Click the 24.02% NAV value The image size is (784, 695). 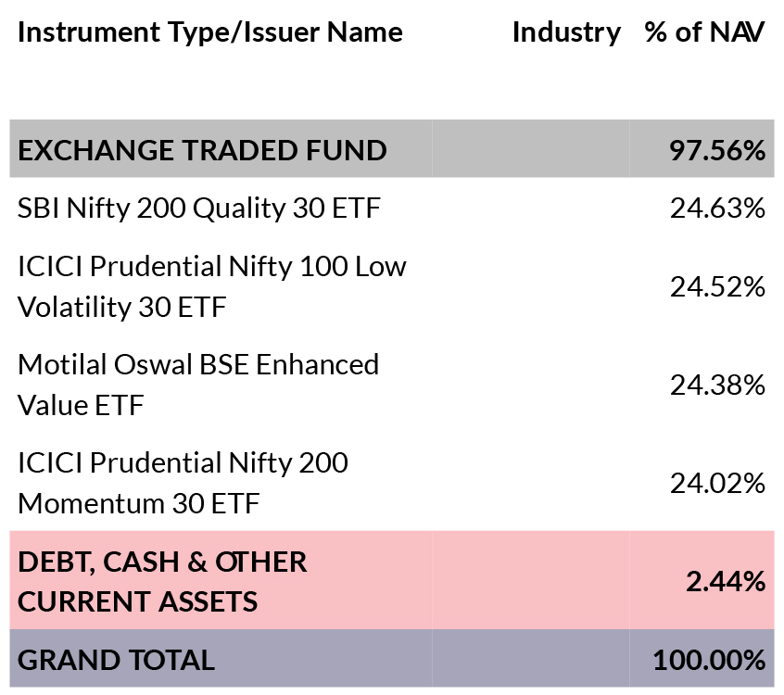717,484
